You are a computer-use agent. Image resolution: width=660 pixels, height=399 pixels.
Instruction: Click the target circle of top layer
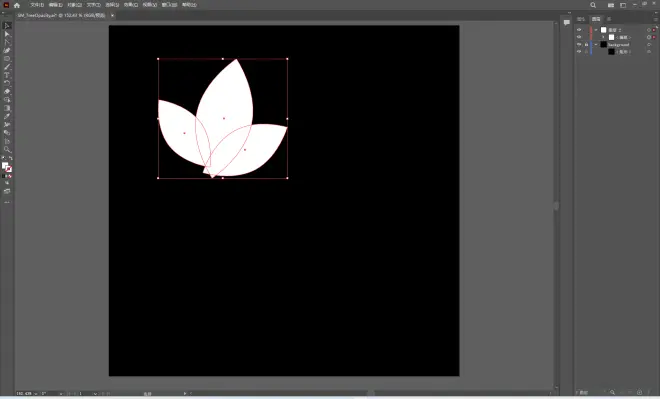649,30
